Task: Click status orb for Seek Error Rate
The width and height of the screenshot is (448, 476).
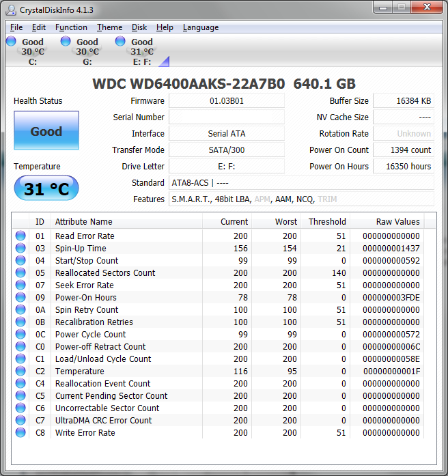Action: click(x=20, y=285)
